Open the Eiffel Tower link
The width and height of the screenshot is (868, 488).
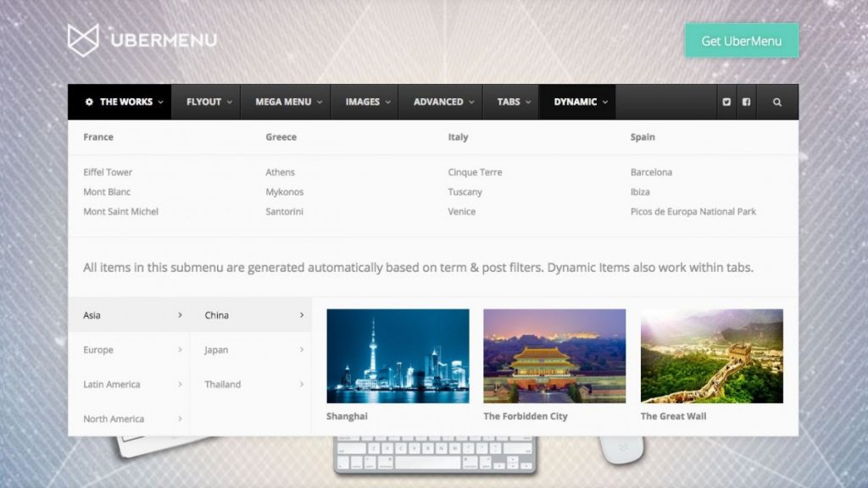[x=106, y=172]
